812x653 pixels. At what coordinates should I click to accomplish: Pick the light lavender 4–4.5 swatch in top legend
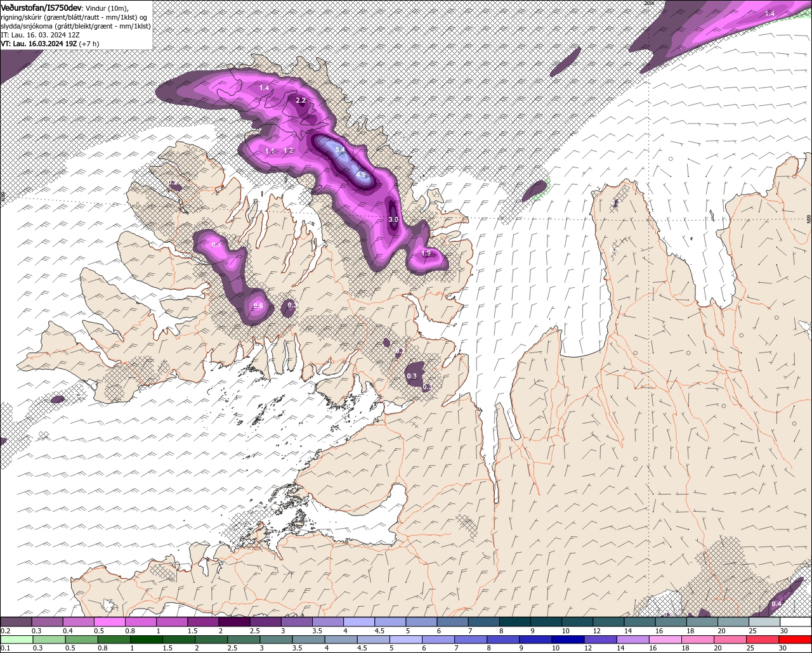pos(359,622)
